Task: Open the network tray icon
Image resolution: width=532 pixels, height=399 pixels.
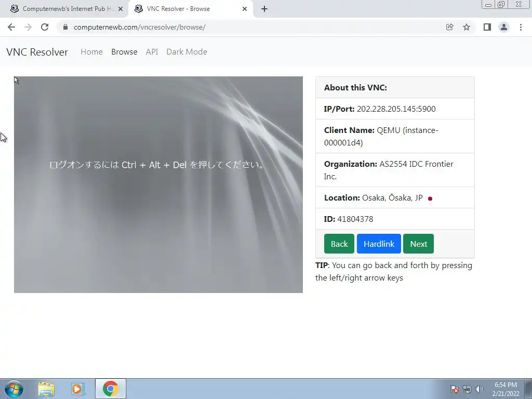Action: (x=467, y=389)
